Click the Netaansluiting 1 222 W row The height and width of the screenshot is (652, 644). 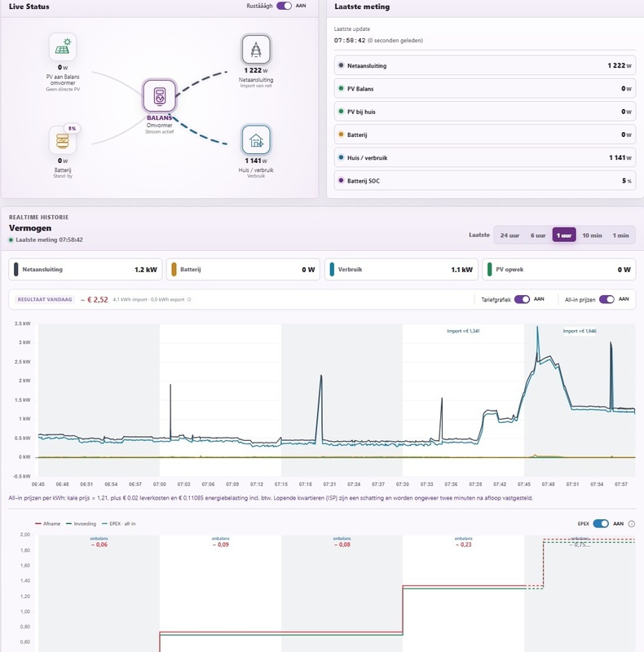tap(485, 66)
